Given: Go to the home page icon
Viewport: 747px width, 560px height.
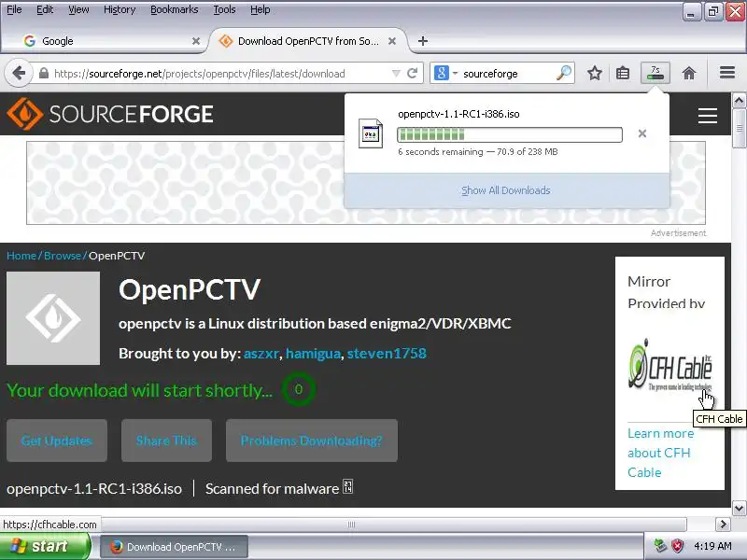Looking at the screenshot, I should tap(689, 74).
